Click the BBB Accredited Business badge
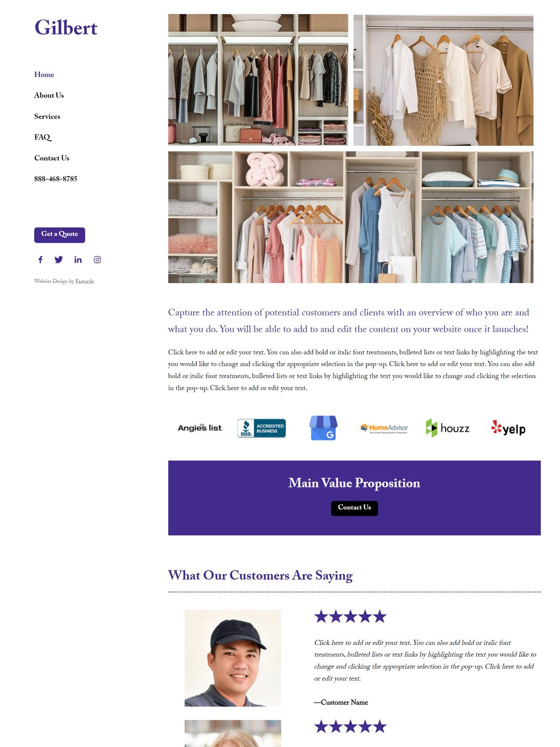Viewport: 560px width, 747px height. point(261,428)
